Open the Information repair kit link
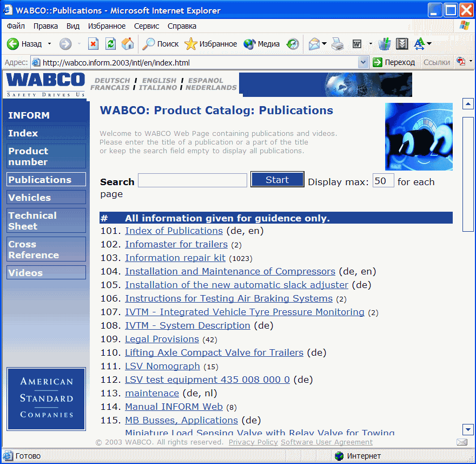Image resolution: width=476 pixels, height=464 pixels. click(x=175, y=258)
